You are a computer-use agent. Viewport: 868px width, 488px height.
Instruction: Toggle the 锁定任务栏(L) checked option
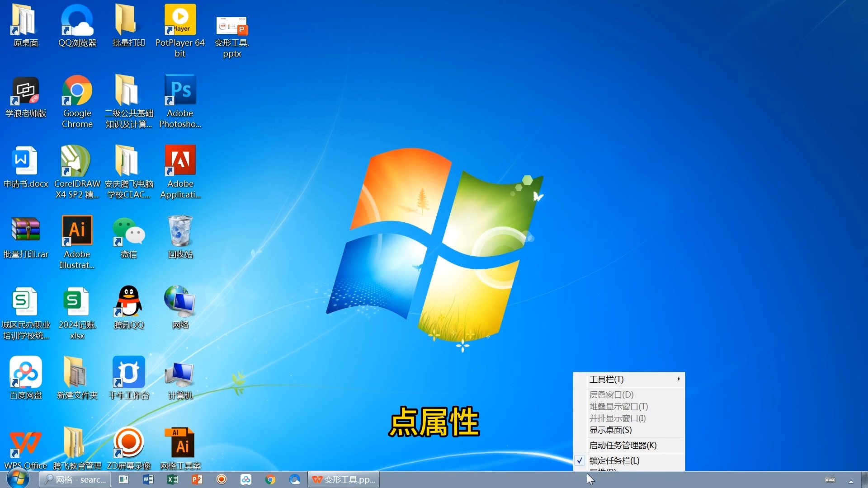[629, 460]
